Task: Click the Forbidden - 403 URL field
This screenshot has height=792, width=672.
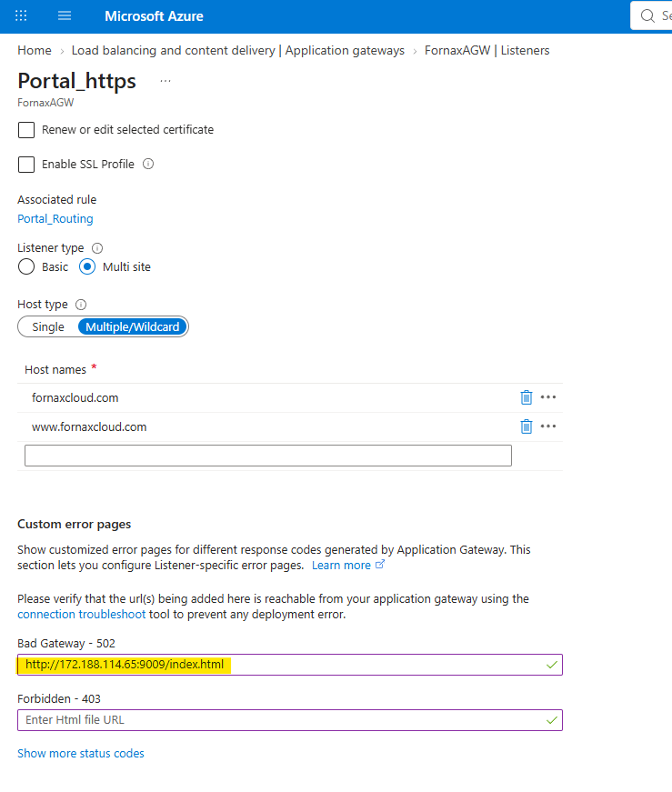Action: click(290, 720)
